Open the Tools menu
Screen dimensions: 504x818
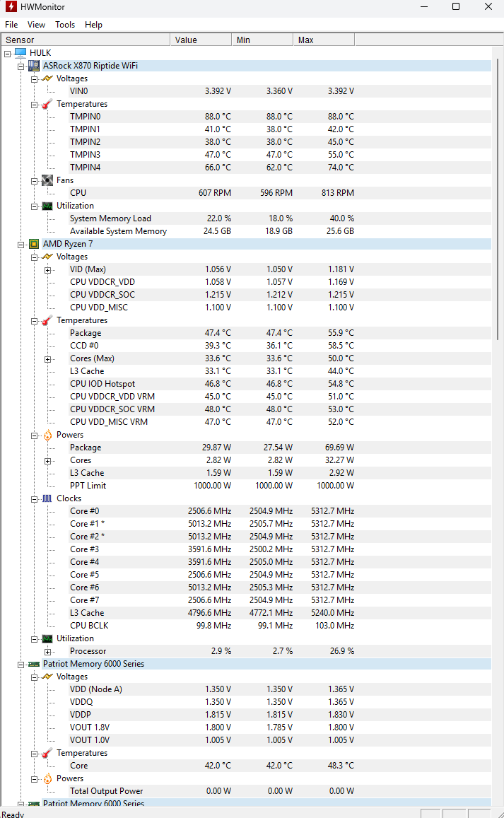[65, 25]
